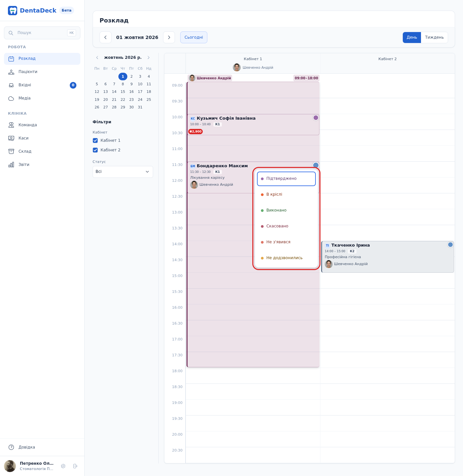
Task: Switch to Тиждень view
Action: [434, 38]
